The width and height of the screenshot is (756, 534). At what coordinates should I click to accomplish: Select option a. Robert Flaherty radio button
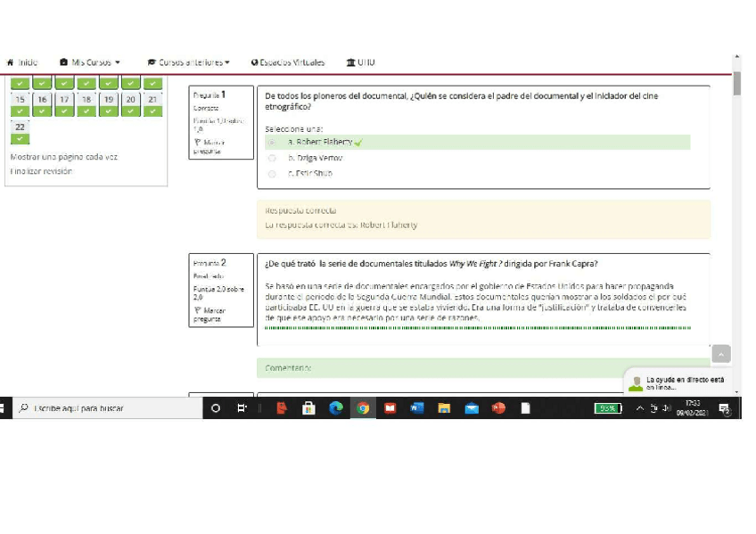tap(271, 142)
